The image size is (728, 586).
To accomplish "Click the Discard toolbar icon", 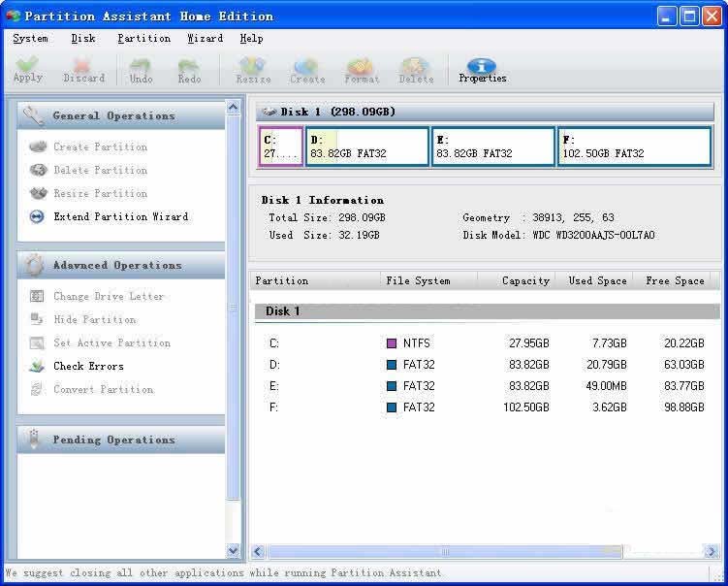I will (x=83, y=70).
